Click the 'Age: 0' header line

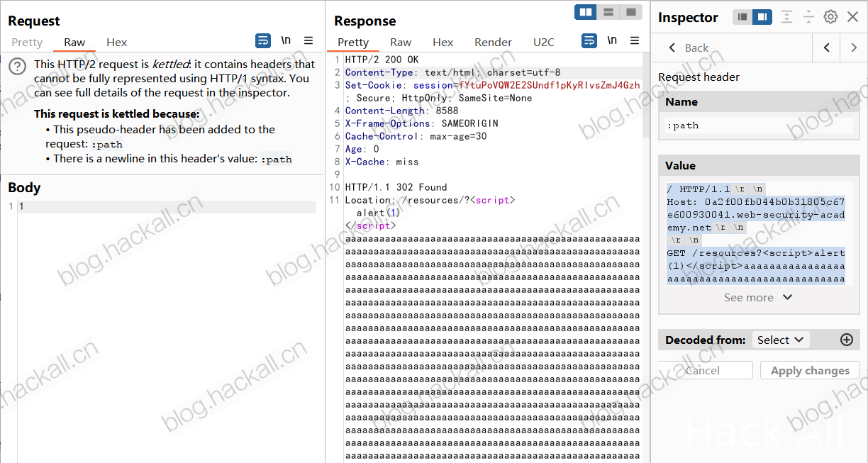[362, 149]
